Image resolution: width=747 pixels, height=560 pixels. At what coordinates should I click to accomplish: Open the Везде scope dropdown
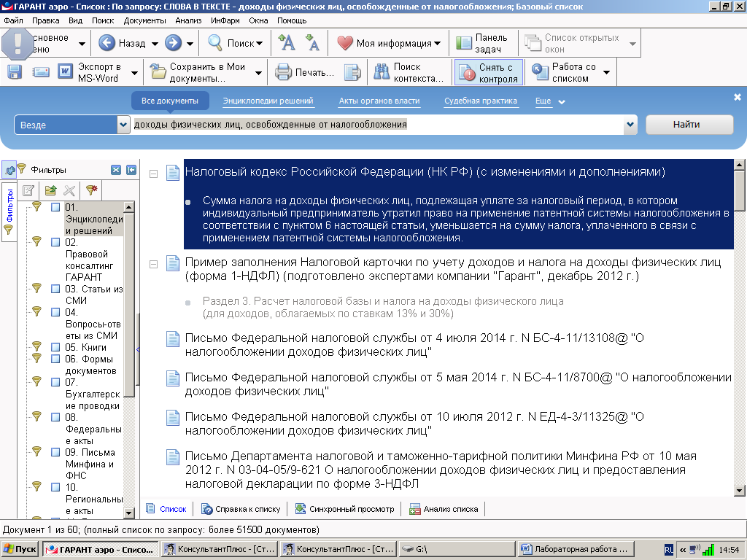coord(123,125)
